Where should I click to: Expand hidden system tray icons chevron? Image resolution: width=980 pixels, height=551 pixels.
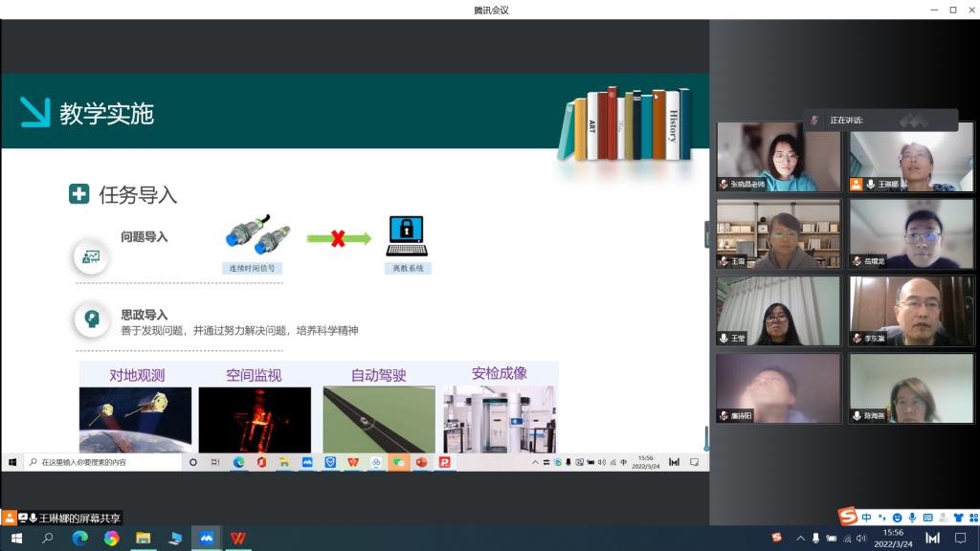(x=802, y=540)
